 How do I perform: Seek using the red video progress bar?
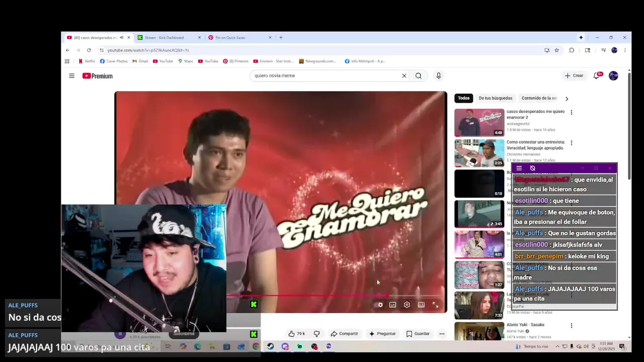click(x=336, y=296)
